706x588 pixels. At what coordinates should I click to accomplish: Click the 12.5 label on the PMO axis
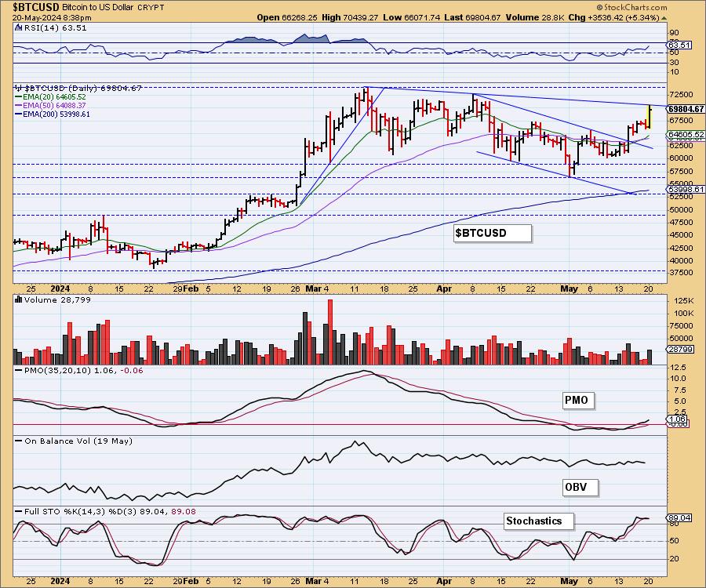pyautogui.click(x=679, y=368)
